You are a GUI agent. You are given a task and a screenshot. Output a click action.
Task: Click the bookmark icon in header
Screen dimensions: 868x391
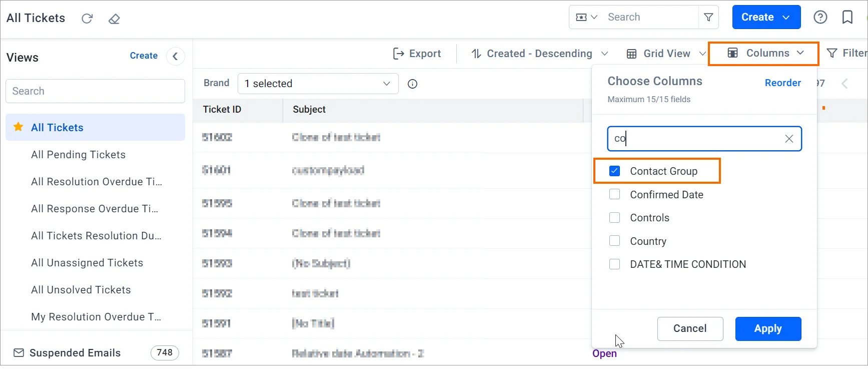(x=847, y=18)
